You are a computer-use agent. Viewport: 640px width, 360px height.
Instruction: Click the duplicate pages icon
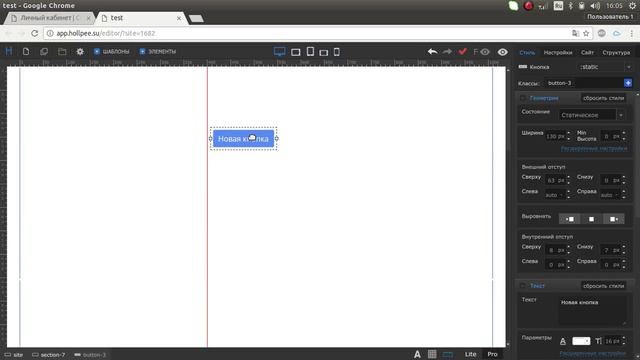pyautogui.click(x=44, y=52)
